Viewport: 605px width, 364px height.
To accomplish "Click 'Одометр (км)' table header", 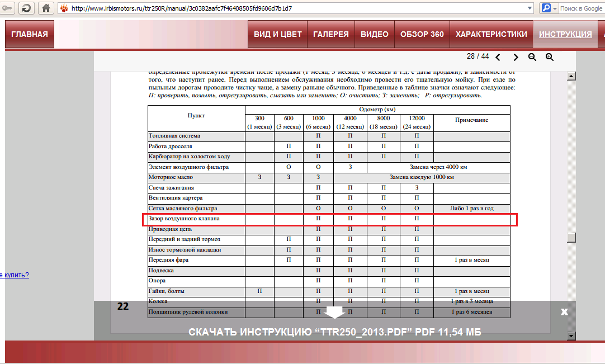I will [377, 110].
